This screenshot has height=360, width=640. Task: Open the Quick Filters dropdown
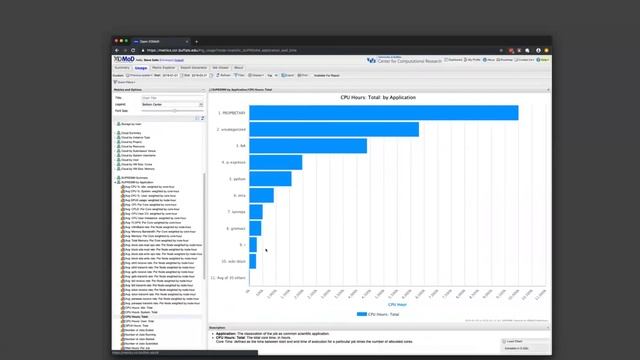tap(124, 82)
